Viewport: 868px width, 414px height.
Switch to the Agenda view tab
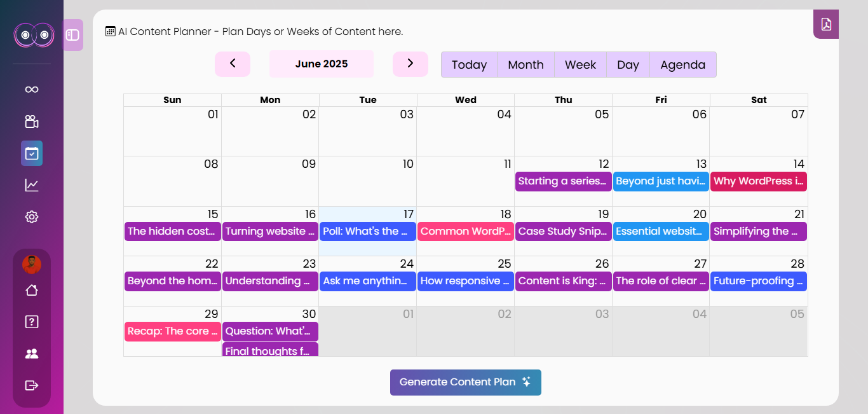pyautogui.click(x=682, y=65)
